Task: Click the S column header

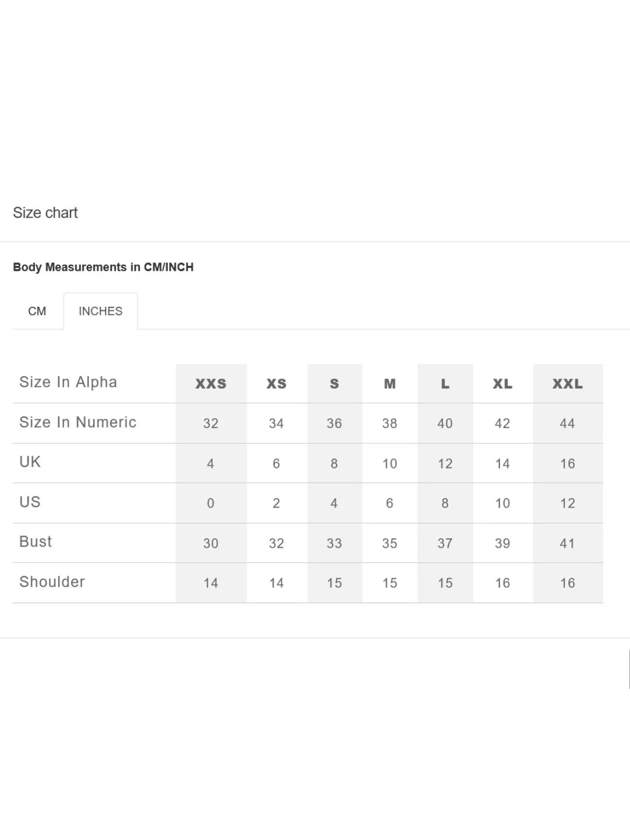Action: 334,384
